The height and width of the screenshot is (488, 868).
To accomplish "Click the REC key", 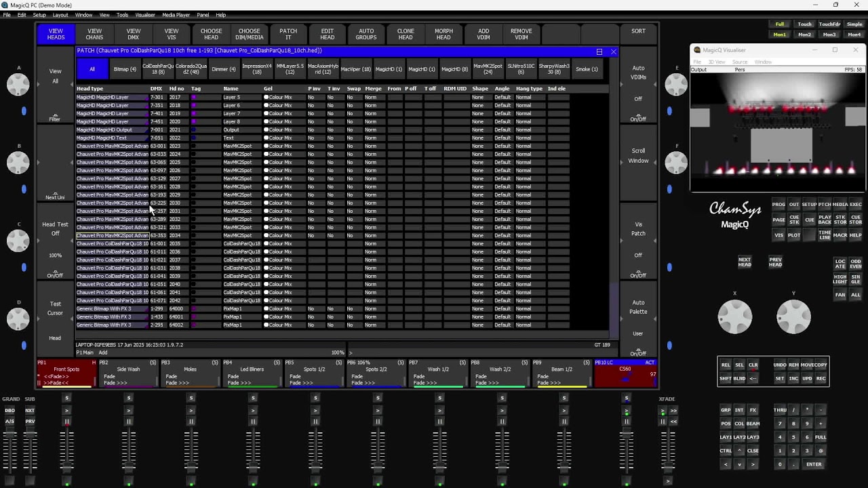I will tap(821, 379).
